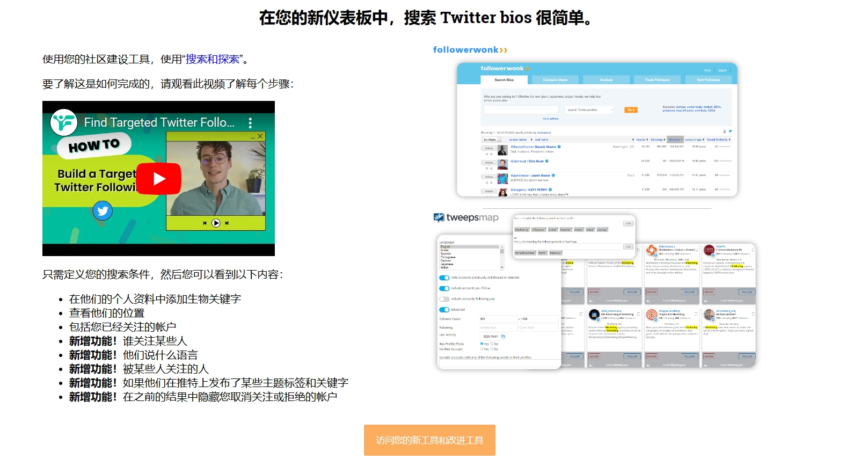Click Barack Obama's Social Authority bar

pos(725,147)
